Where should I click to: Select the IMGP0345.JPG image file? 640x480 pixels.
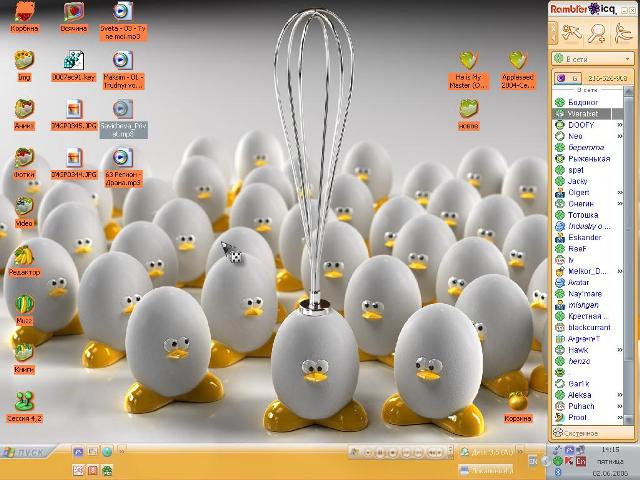click(x=74, y=114)
